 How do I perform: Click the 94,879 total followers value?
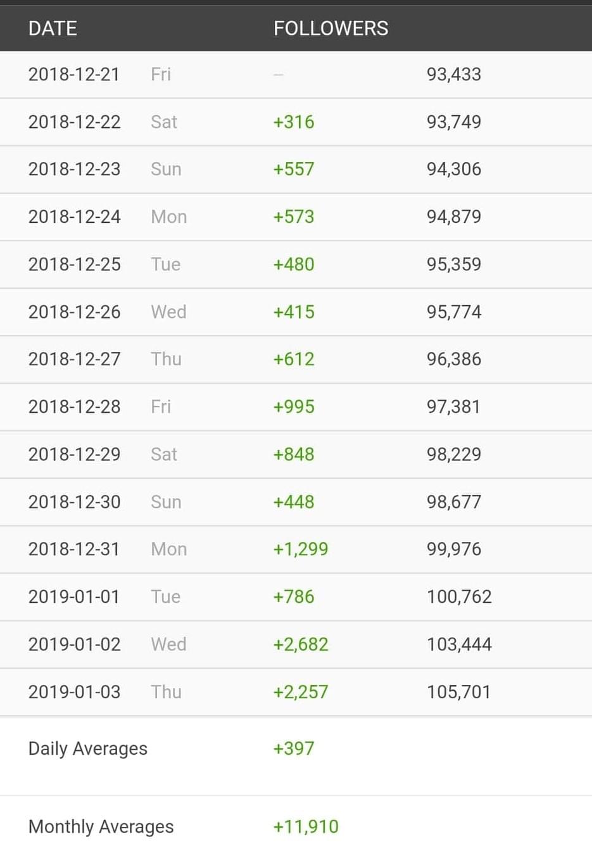(x=454, y=217)
